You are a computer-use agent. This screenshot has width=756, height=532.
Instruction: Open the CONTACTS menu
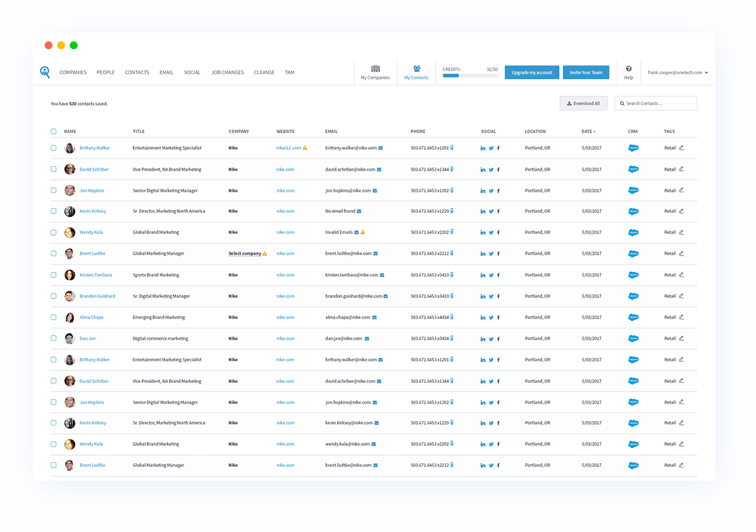pos(137,72)
